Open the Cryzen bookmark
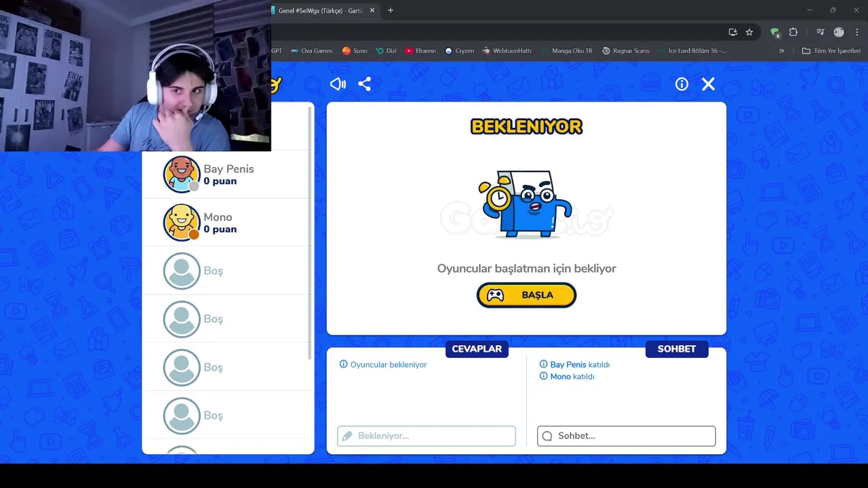This screenshot has width=868, height=488. point(460,51)
